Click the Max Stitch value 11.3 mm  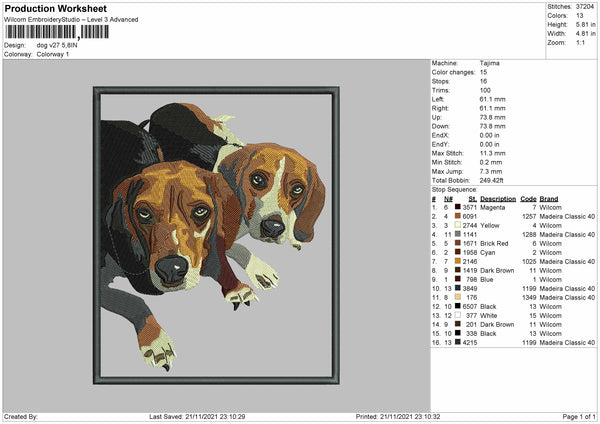(x=492, y=153)
